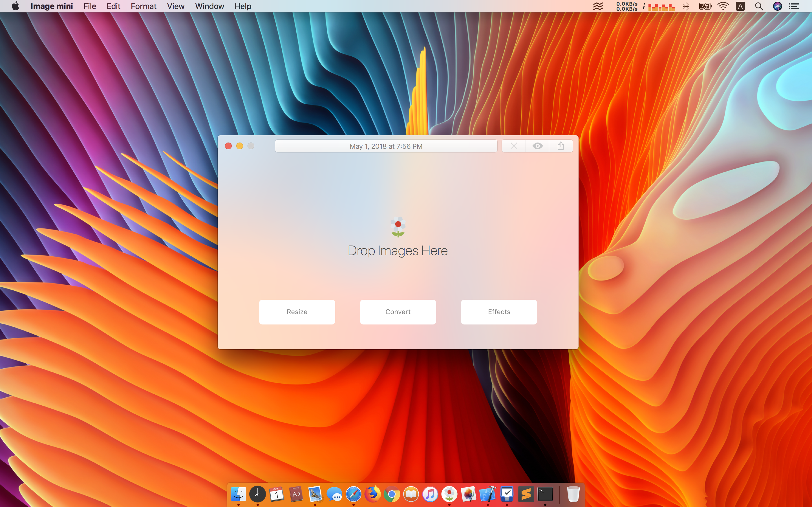Click the Wi-Fi status icon

pyautogui.click(x=723, y=6)
